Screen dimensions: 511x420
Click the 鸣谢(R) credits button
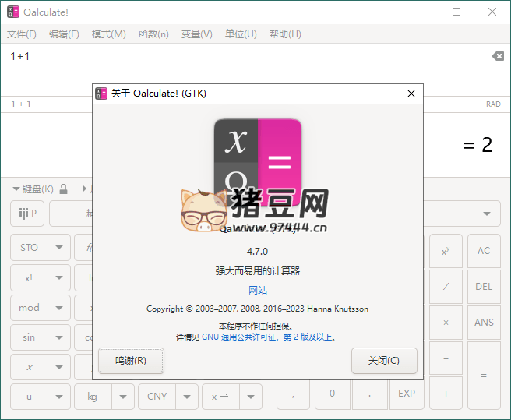click(131, 361)
